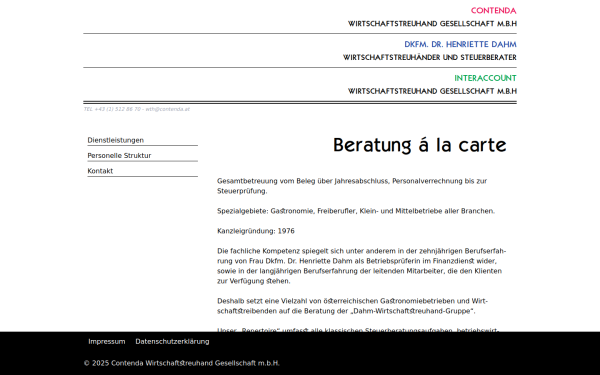Open the Personelle Struktur page
600x375 pixels.
click(119, 155)
